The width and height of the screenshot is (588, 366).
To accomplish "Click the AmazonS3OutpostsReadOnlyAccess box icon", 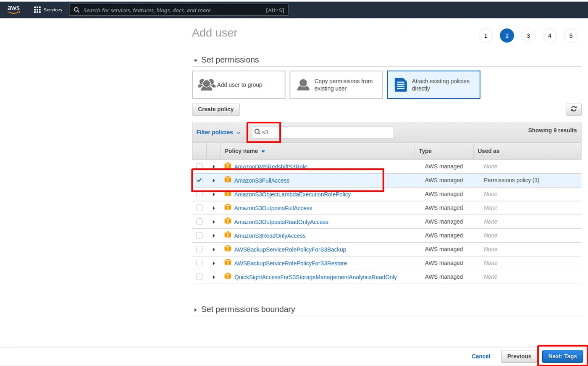I will click(x=228, y=221).
